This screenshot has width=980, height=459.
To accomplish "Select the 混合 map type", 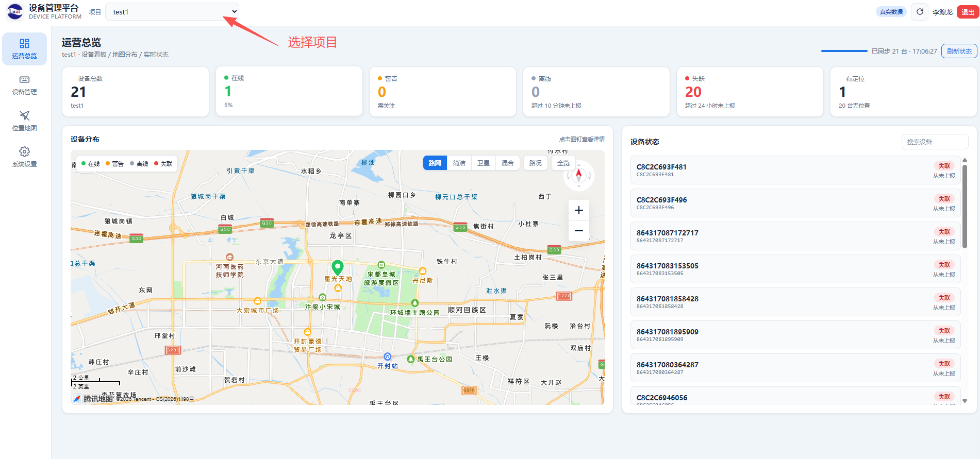I will [508, 163].
